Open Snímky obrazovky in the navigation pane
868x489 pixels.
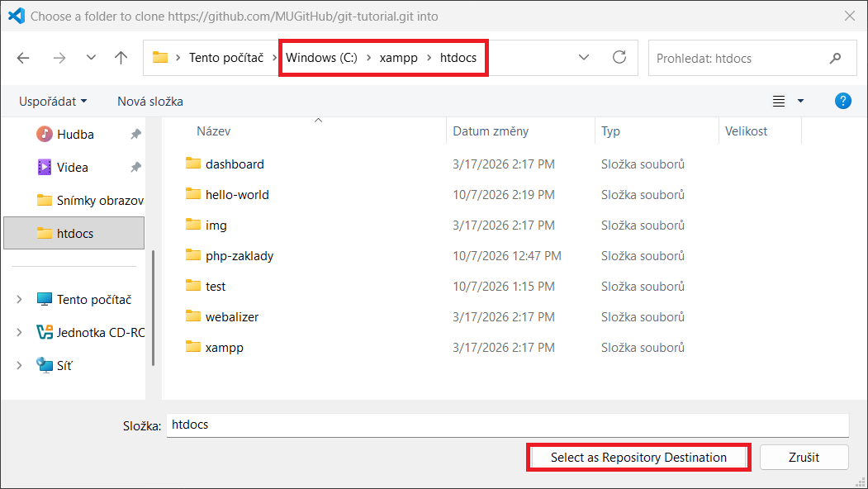[90, 201]
